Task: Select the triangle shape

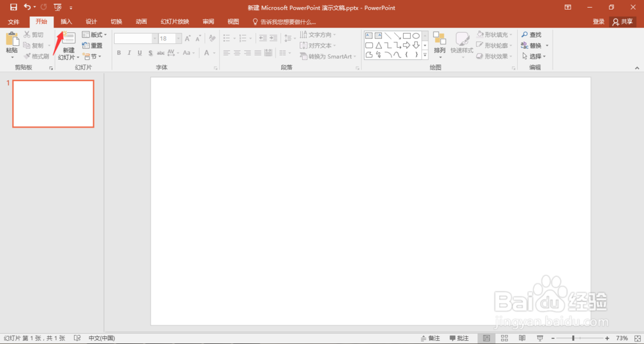Action: pos(378,45)
